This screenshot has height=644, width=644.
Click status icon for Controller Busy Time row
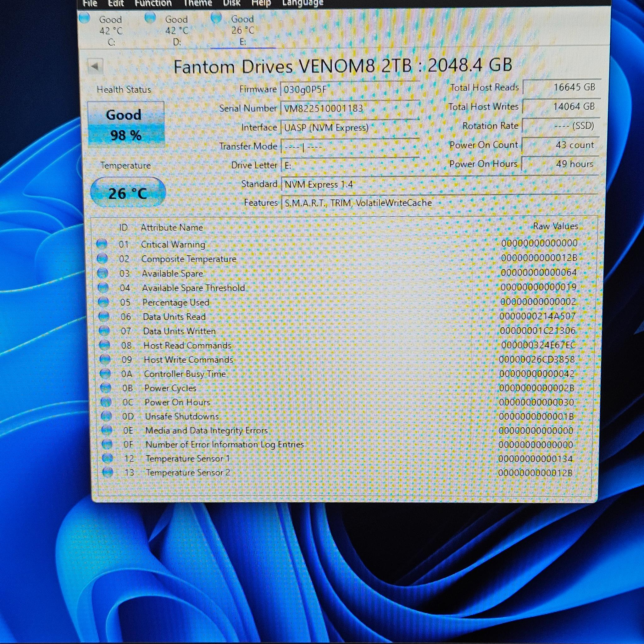click(x=105, y=373)
